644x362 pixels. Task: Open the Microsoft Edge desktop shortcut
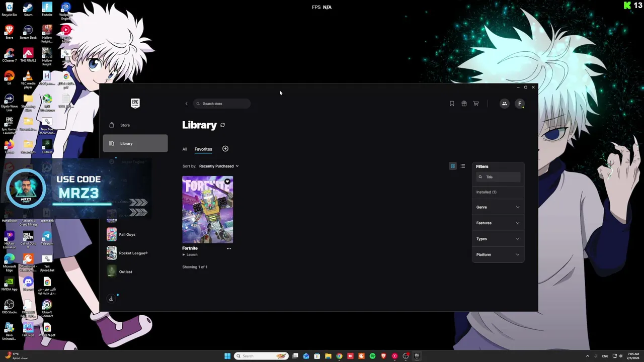pyautogui.click(x=9, y=262)
